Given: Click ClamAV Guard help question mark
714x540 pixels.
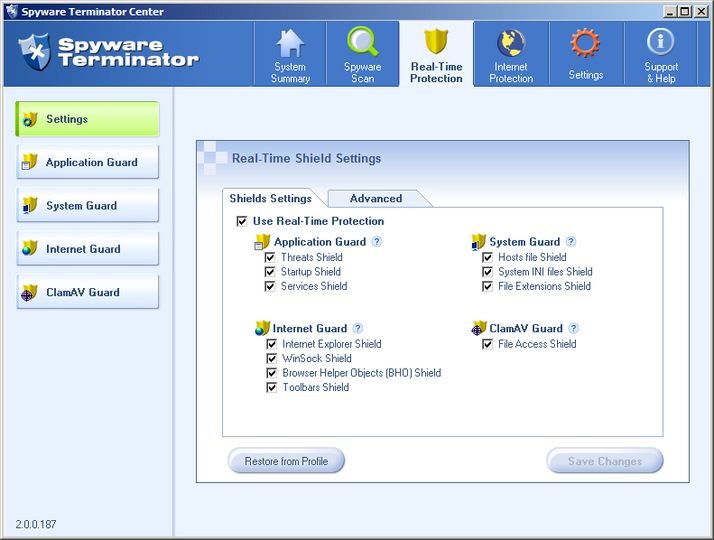Looking at the screenshot, I should pos(574,328).
